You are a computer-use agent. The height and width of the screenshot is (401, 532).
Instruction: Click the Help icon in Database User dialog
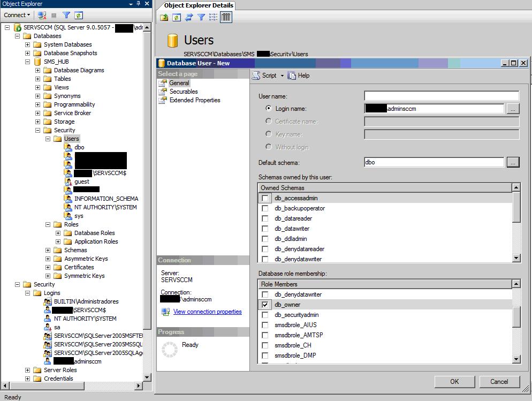pyautogui.click(x=292, y=75)
